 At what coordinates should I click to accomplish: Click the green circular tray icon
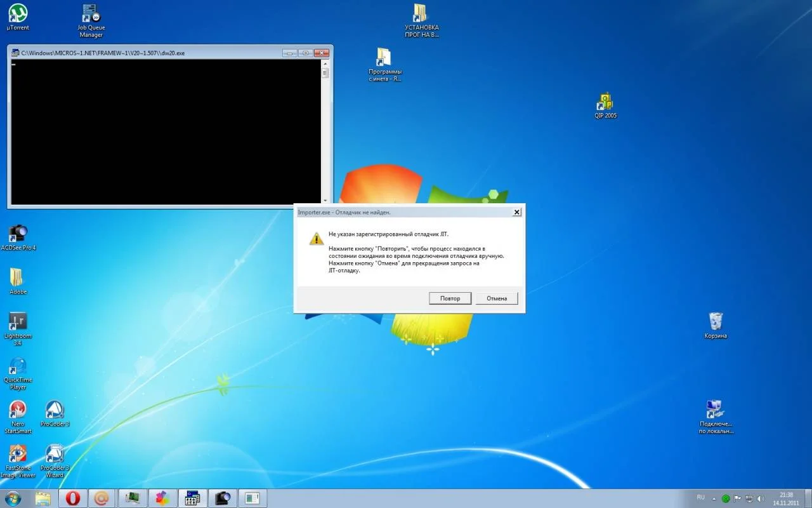(726, 498)
